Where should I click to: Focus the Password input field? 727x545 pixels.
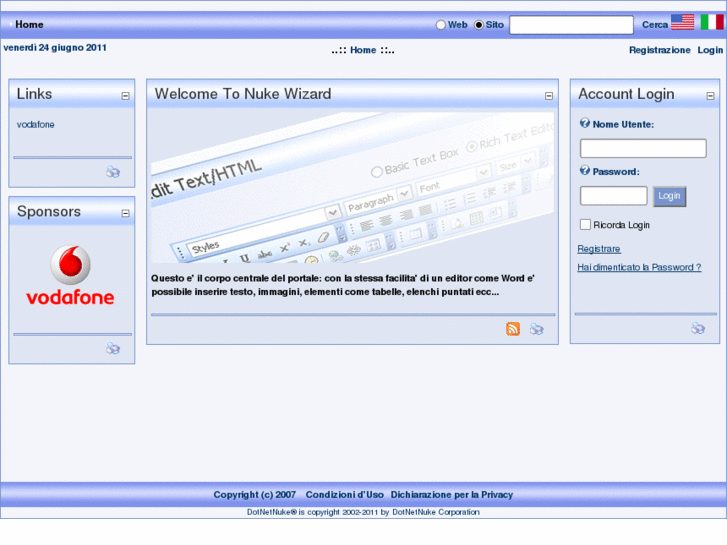(613, 196)
